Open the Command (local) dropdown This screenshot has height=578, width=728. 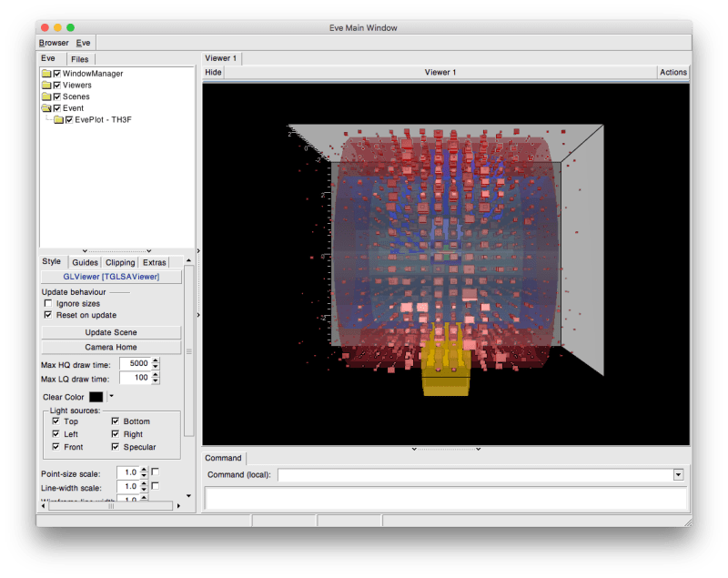tap(677, 474)
